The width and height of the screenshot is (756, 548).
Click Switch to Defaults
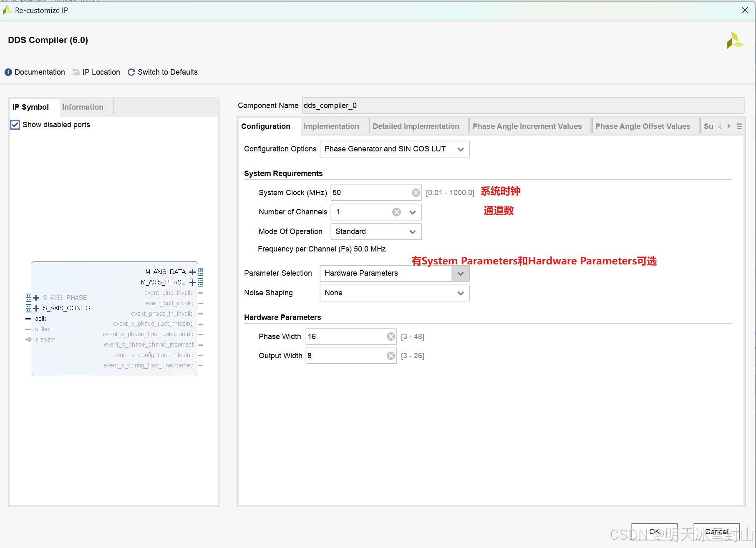click(168, 72)
